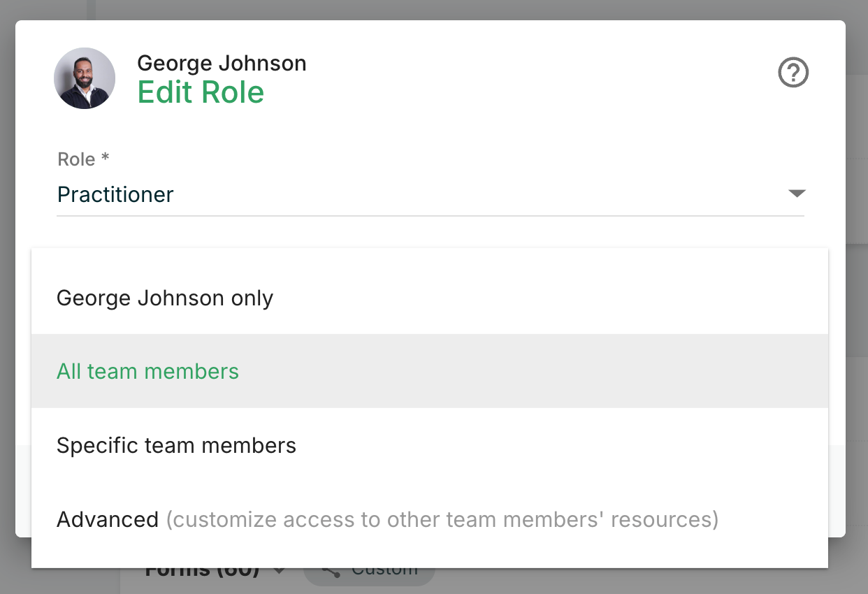Click George Johnson's profile avatar
The height and width of the screenshot is (594, 868).
click(x=85, y=78)
